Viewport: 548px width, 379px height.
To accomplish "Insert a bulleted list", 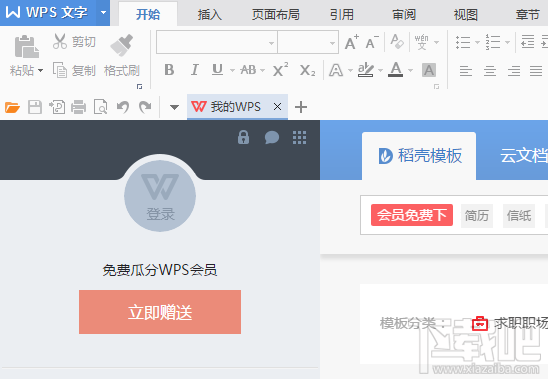I will coord(463,42).
